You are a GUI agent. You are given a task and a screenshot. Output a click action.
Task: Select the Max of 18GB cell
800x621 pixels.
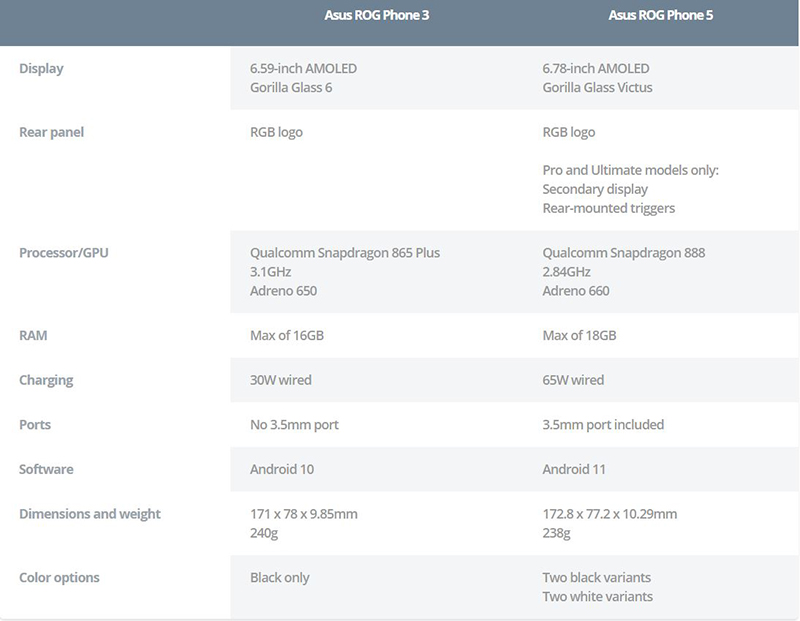tap(579, 336)
